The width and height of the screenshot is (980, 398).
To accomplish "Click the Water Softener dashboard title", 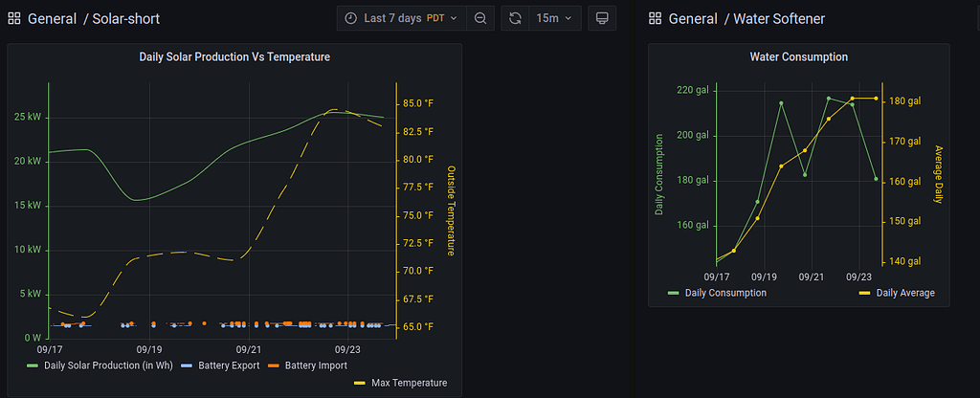I will click(x=779, y=19).
